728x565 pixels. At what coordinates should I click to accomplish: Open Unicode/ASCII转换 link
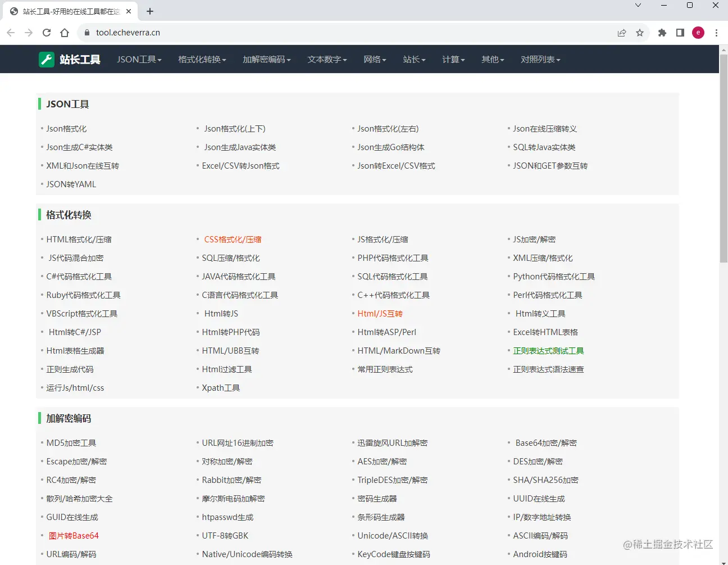[393, 536]
